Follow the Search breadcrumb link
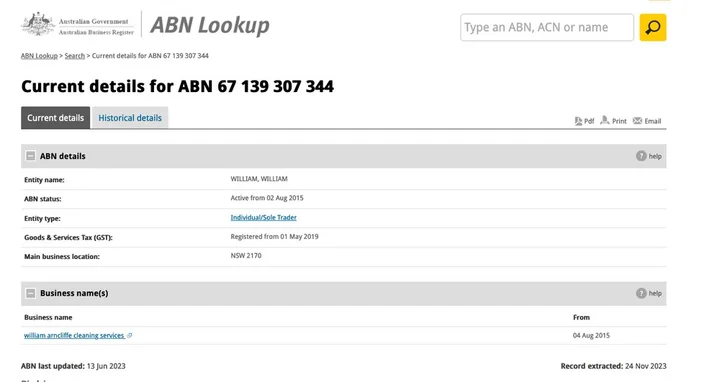 (x=74, y=56)
